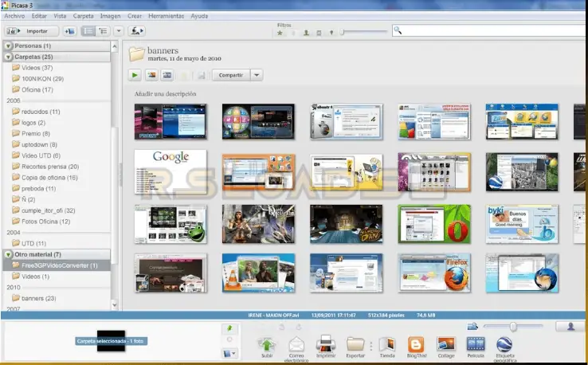Open the Vista menu
This screenshot has height=365, width=588.
(60, 16)
